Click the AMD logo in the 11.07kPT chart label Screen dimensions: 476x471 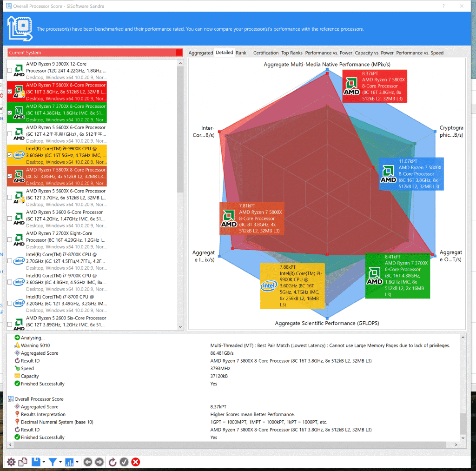(x=388, y=174)
